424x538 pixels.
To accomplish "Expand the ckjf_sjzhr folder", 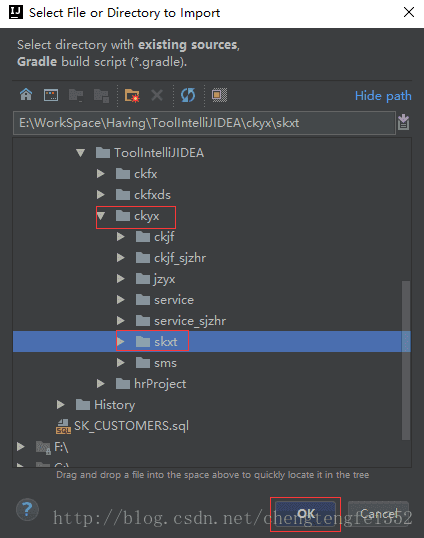I will click(x=120, y=258).
